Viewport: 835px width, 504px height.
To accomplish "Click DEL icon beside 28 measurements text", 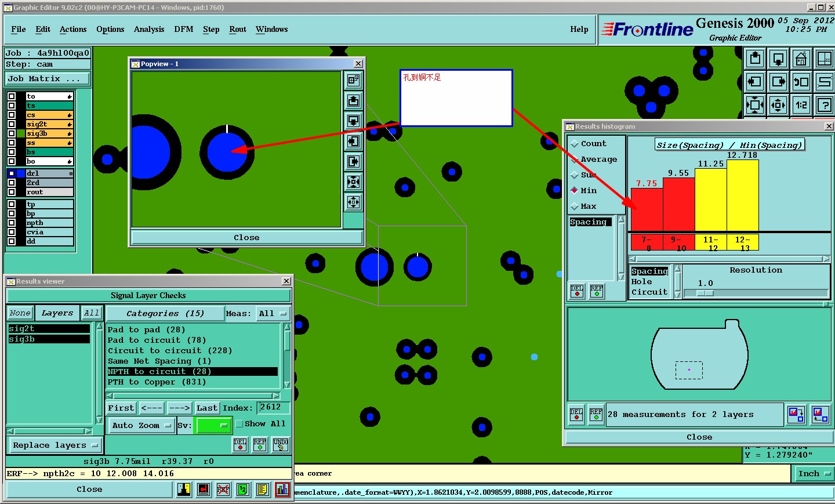I will 576,415.
